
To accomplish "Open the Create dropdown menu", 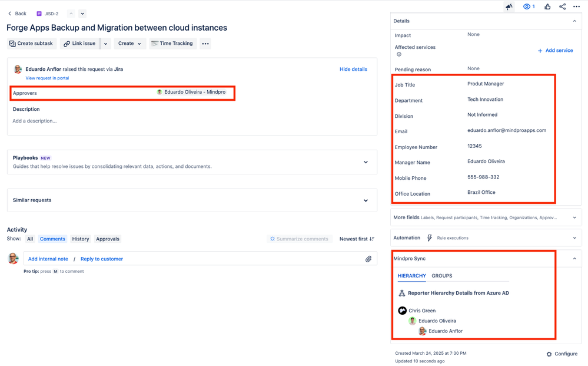I will (x=129, y=44).
